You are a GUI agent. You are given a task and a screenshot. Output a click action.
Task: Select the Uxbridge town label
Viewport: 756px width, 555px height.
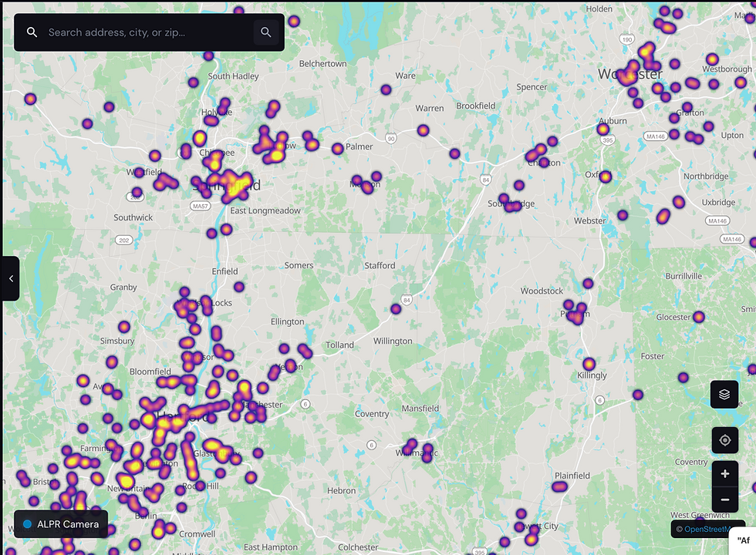[x=718, y=202]
